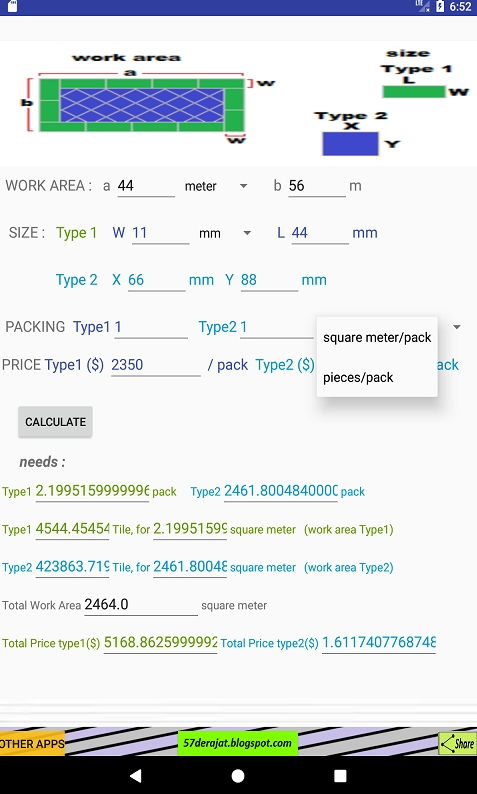Tap the recent apps square icon
Screen dimensions: 477x794
coord(340,775)
